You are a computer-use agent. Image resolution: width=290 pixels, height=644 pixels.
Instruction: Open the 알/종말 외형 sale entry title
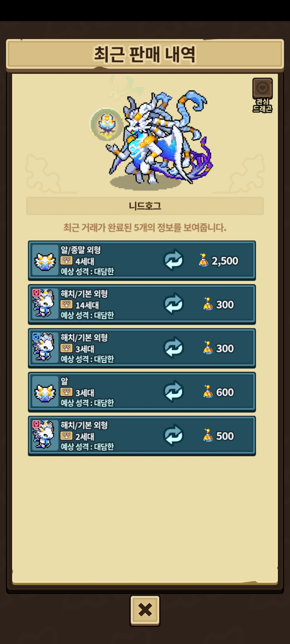pos(81,250)
